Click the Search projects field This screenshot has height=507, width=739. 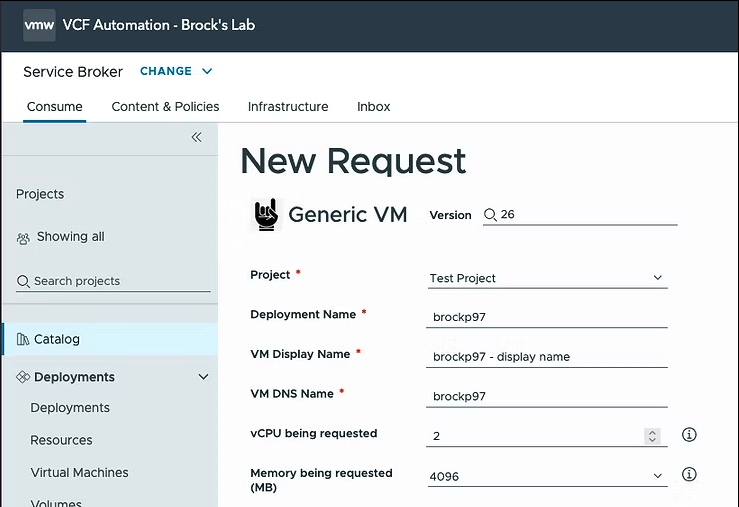[113, 281]
